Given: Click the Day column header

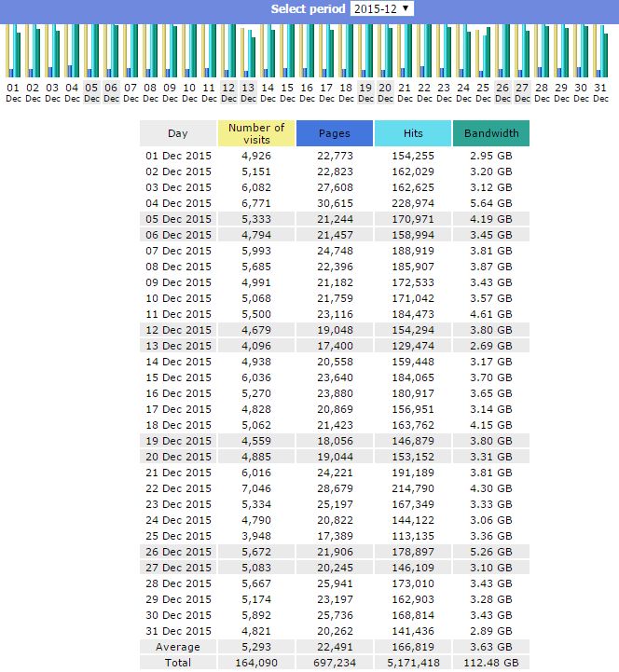Looking at the screenshot, I should click(178, 133).
